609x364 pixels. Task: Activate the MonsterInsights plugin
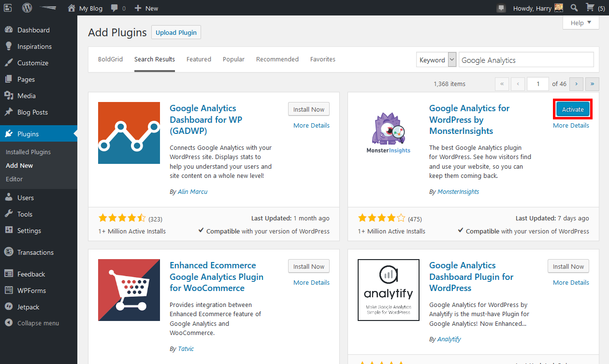coord(573,109)
